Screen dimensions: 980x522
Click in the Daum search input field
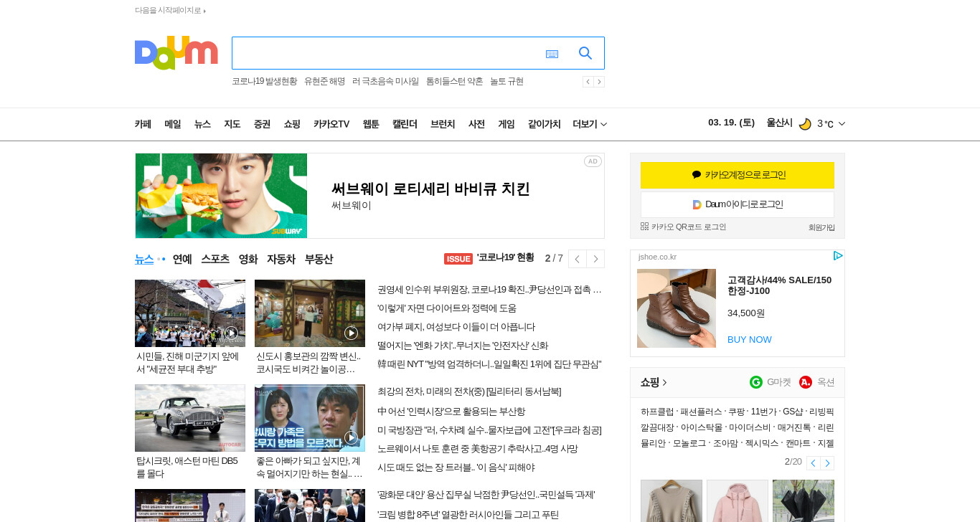click(387, 53)
